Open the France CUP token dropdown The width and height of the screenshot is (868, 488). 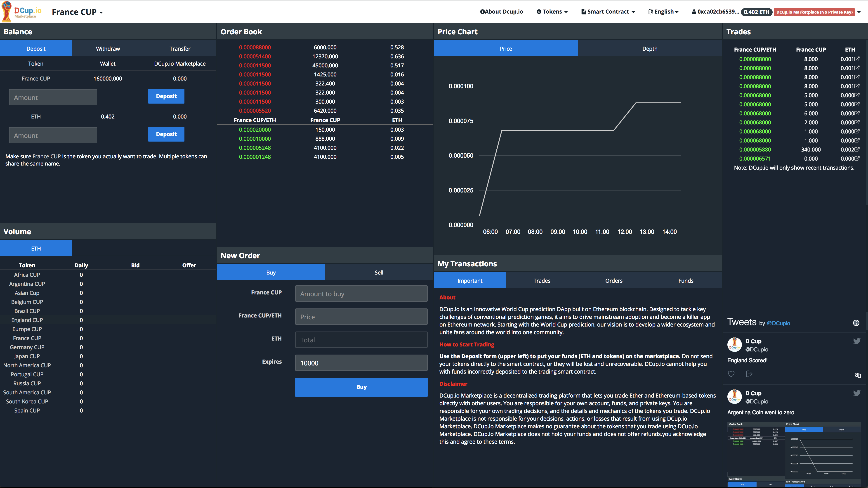tap(77, 12)
